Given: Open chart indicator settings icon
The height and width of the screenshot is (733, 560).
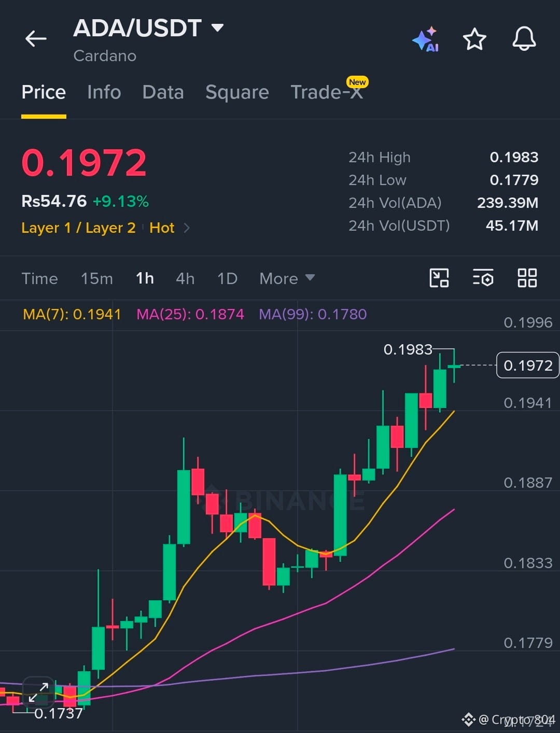Looking at the screenshot, I should [483, 278].
